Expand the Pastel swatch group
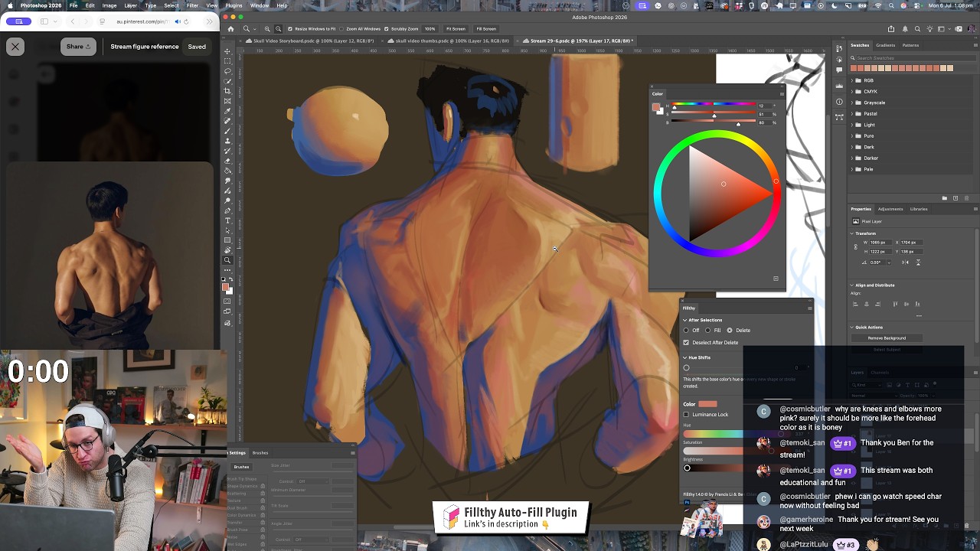The width and height of the screenshot is (980, 551). point(853,114)
